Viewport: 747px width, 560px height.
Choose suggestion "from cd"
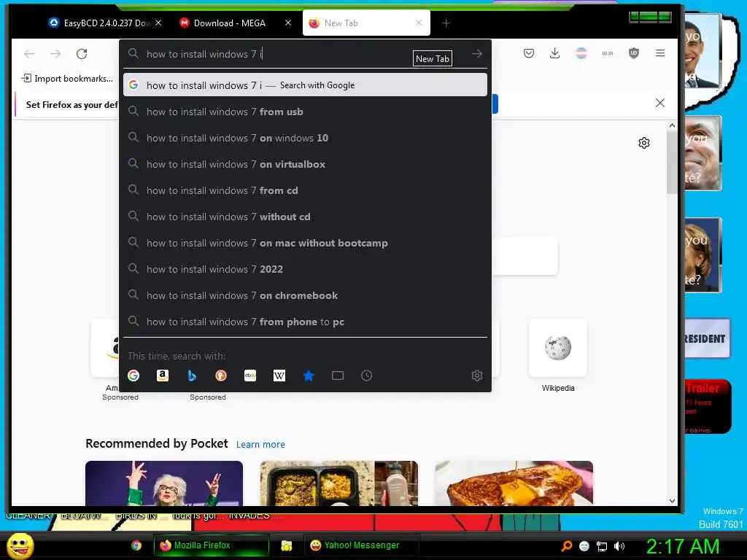pos(305,190)
